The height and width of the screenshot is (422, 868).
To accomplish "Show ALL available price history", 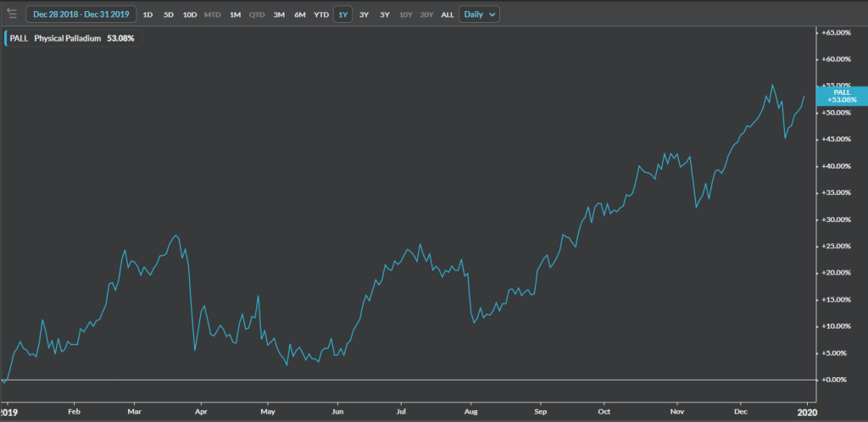I will tap(448, 14).
